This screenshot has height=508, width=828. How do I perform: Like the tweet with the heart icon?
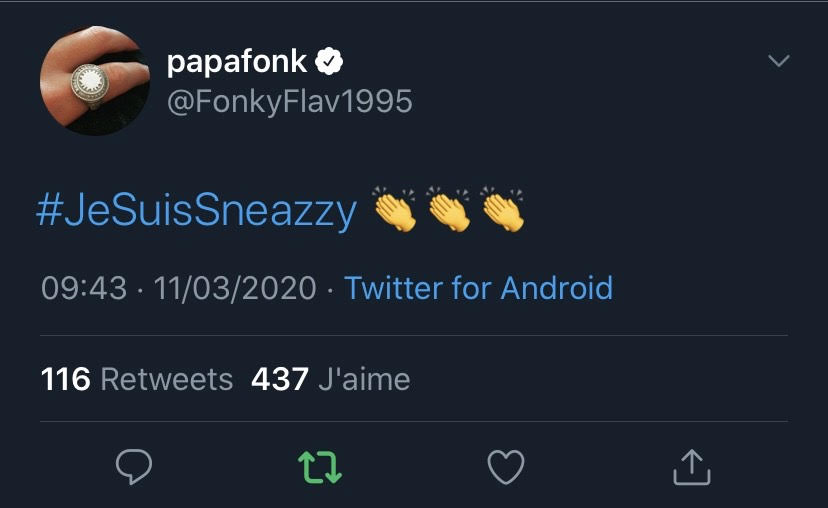point(506,467)
